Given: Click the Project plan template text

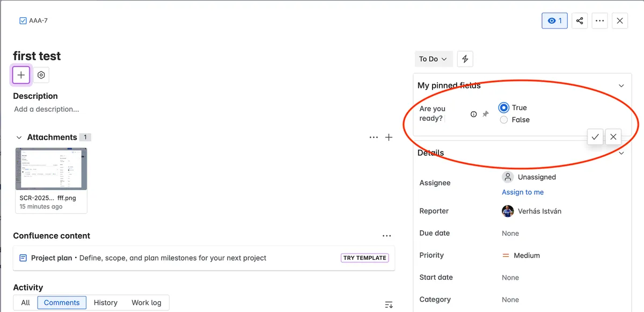Looking at the screenshot, I should 52,258.
